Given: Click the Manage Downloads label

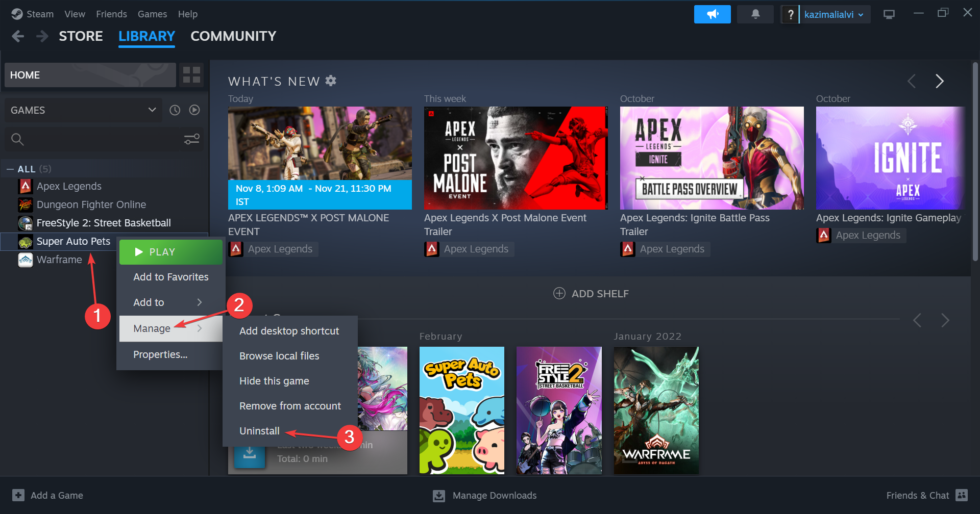Looking at the screenshot, I should coord(494,496).
